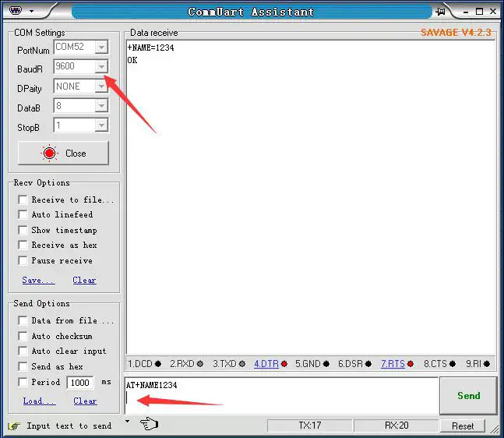
Task: Click the Reset counter button
Action: tap(463, 426)
